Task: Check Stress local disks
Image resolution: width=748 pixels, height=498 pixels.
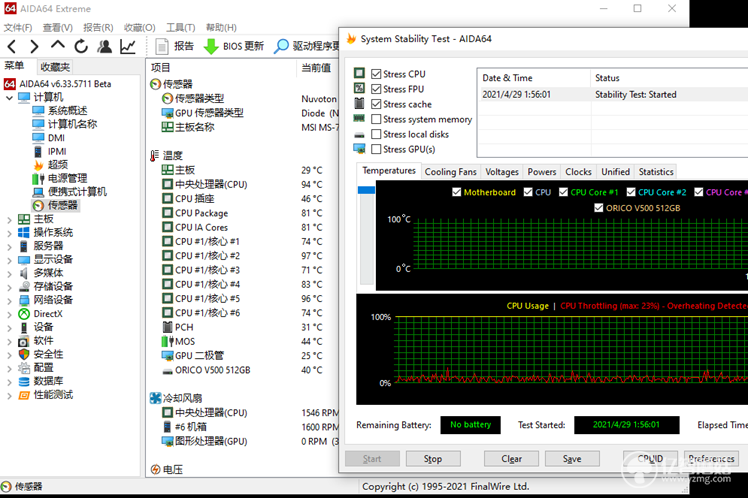Action: 376,135
